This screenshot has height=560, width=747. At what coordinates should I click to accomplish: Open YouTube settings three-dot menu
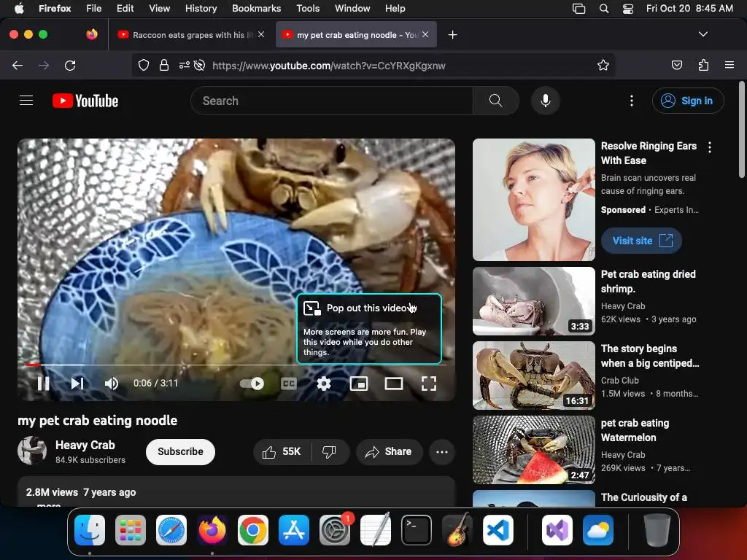(632, 101)
